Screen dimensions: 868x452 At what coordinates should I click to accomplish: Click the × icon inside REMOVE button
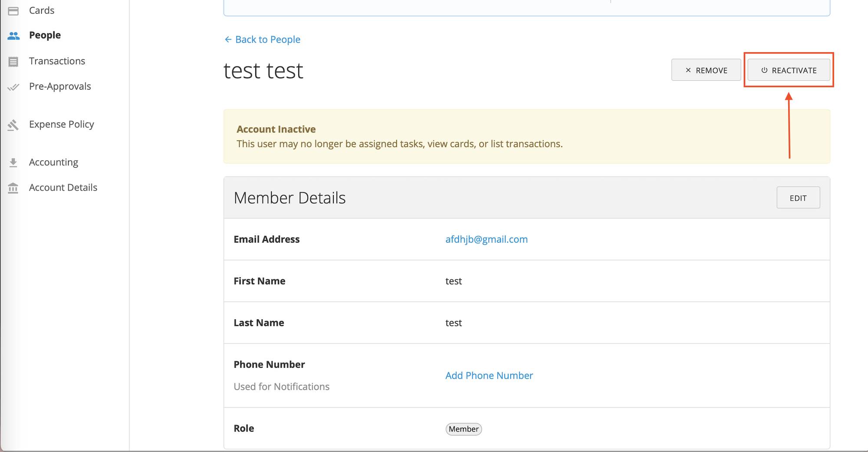point(687,69)
